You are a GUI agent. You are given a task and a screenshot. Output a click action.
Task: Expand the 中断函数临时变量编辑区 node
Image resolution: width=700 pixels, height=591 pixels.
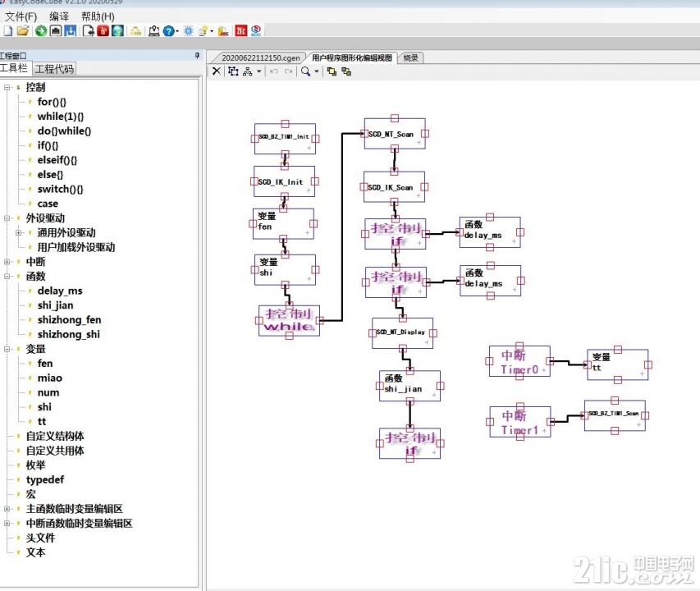point(7,523)
